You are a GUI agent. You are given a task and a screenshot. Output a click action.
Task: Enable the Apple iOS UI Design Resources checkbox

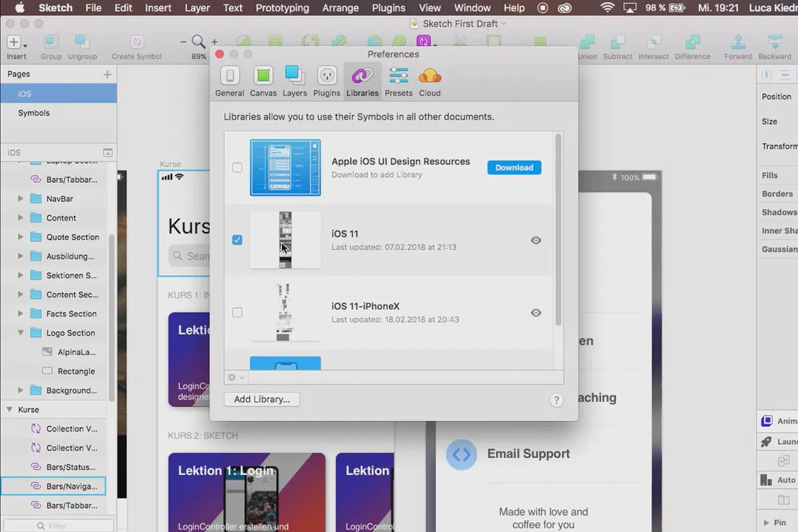(237, 168)
